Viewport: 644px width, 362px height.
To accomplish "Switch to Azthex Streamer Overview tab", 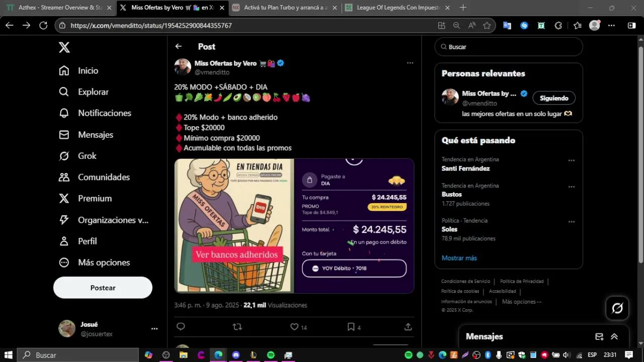I will pos(58,8).
